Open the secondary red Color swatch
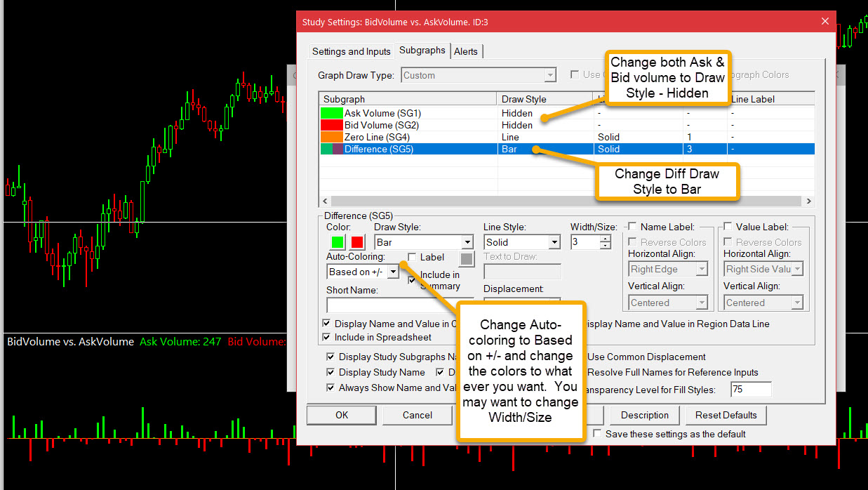Viewport: 868px width, 490px height. (x=357, y=242)
